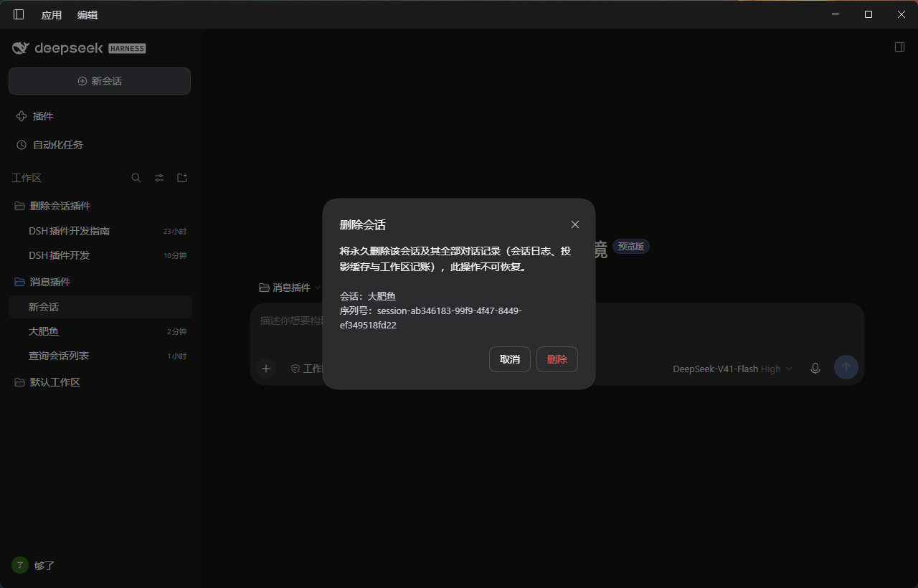Click the 工作区 section header label
The image size is (918, 588).
(27, 178)
